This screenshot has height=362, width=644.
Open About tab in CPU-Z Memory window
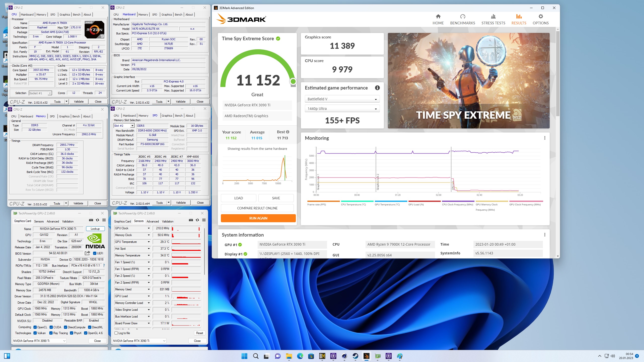[87, 116]
